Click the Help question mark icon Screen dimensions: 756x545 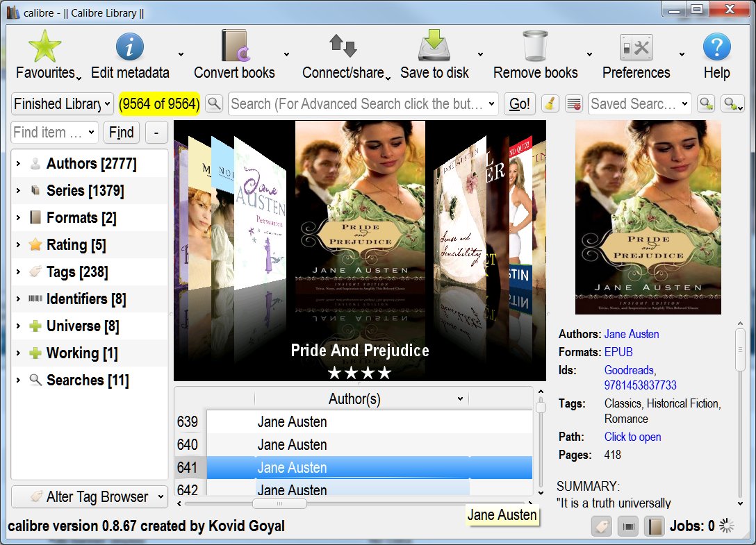(716, 47)
